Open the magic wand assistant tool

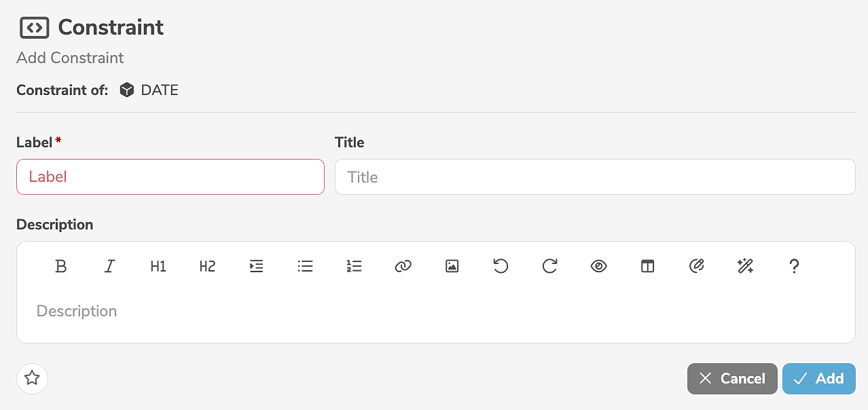pos(745,267)
